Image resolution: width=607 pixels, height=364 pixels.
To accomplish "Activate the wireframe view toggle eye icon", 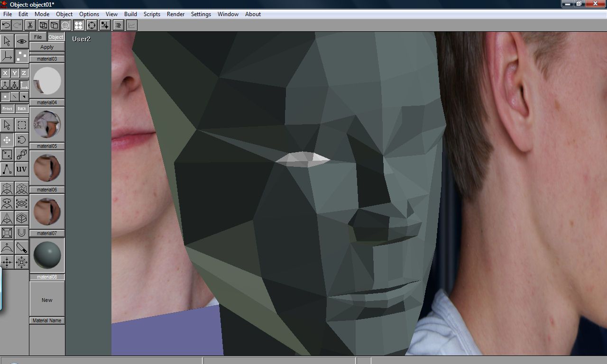I will tap(21, 42).
